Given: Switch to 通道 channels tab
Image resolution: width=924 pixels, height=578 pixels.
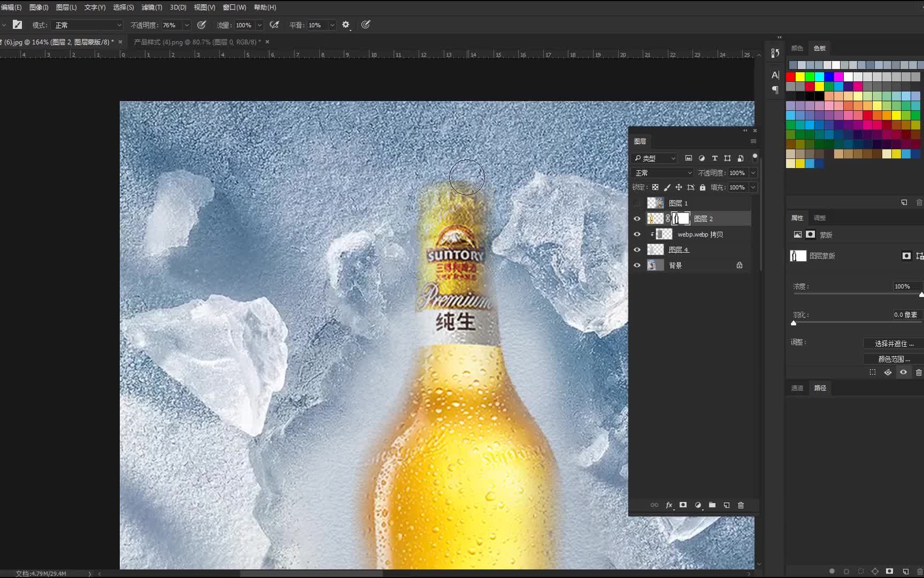Looking at the screenshot, I should pos(797,388).
